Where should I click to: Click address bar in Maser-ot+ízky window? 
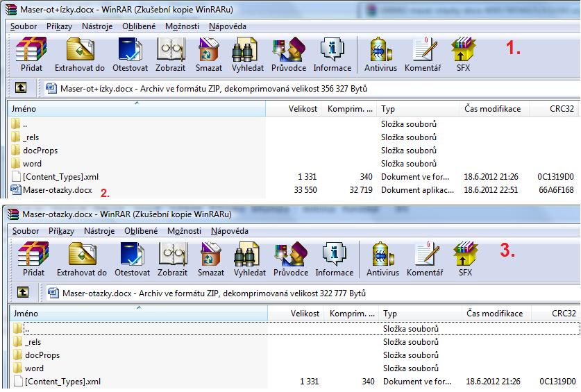[311, 89]
